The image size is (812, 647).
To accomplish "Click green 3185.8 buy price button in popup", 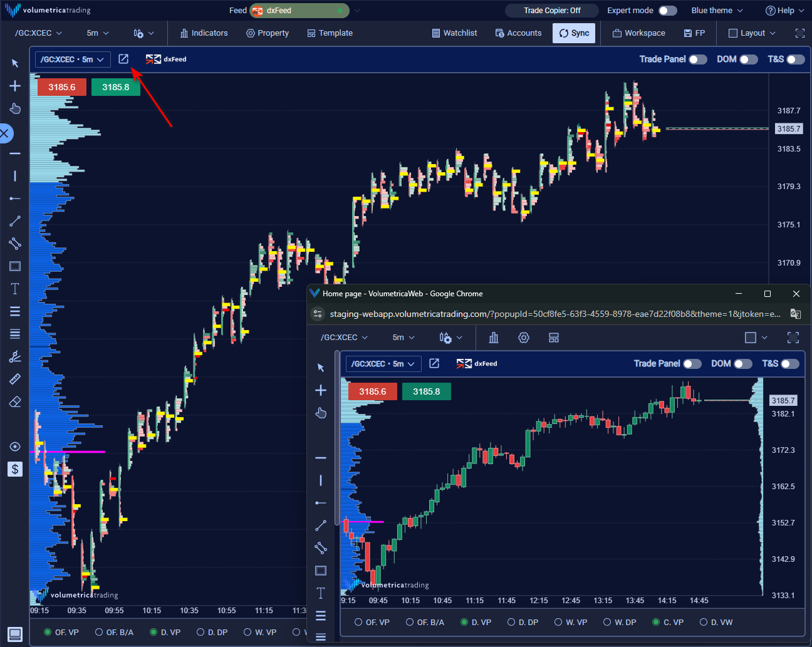I will point(427,391).
